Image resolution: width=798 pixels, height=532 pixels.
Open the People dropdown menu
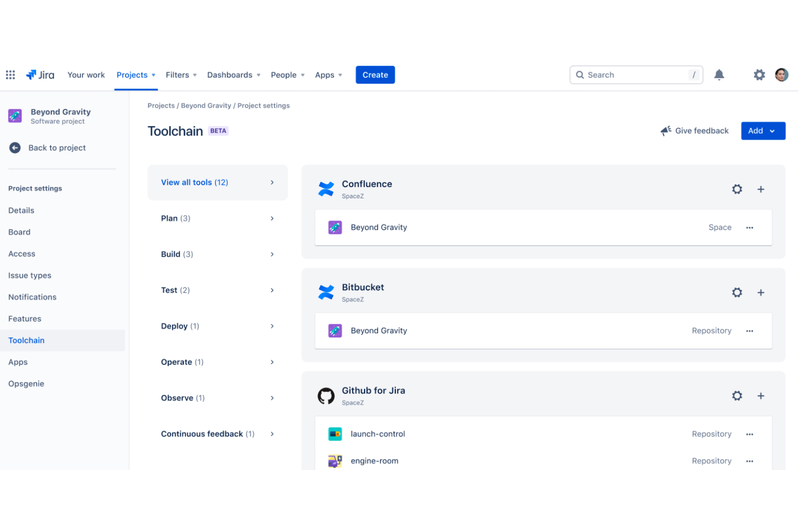click(x=288, y=75)
